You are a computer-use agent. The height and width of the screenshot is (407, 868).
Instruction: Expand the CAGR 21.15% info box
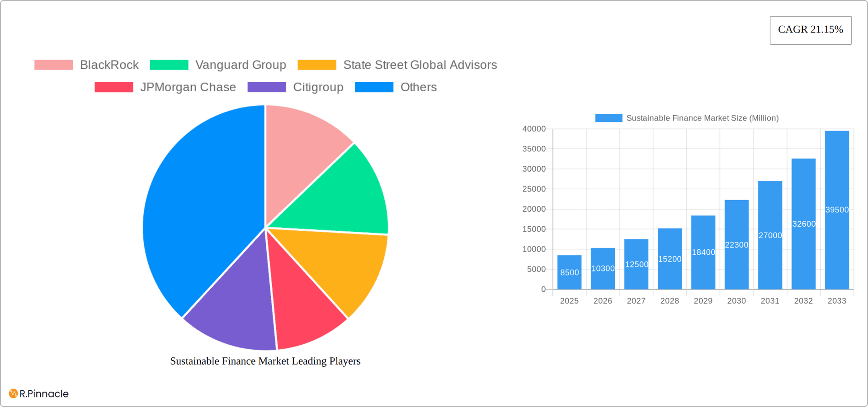coord(810,29)
